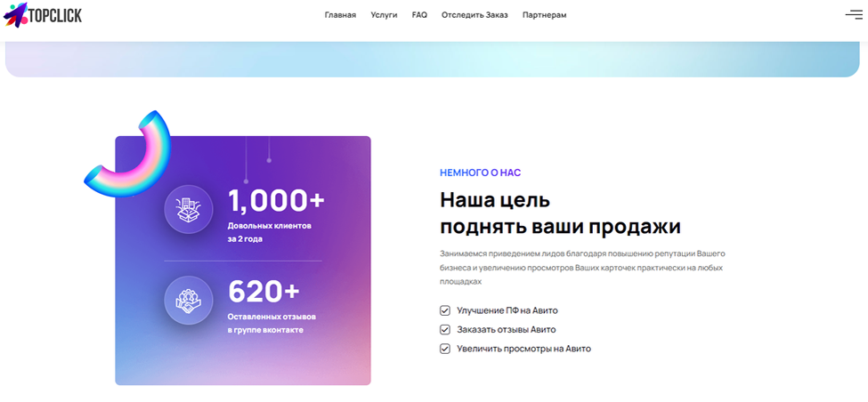Viewport: 868px width, 402px height.
Task: Open the Партнерам menu item
Action: [x=545, y=15]
